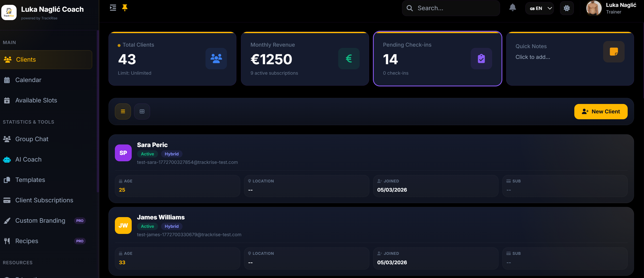644x278 pixels.
Task: Click the Available Slots icon
Action: click(x=7, y=100)
